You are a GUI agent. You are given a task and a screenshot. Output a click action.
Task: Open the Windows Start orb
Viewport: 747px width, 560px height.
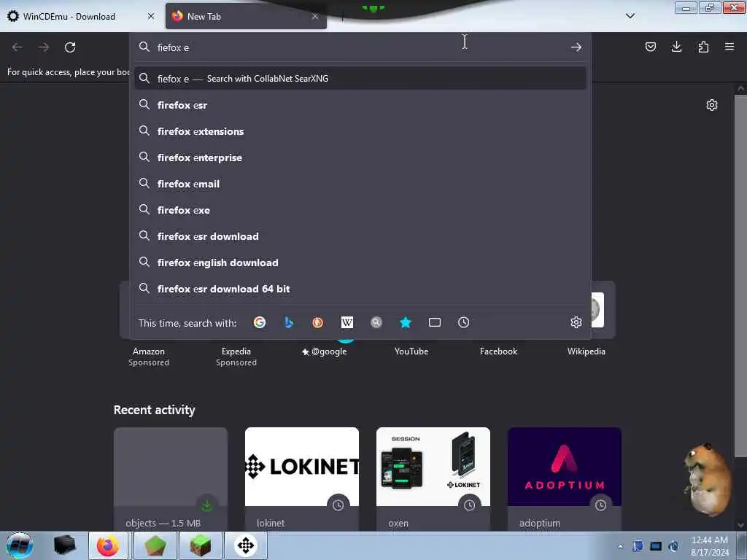[x=20, y=545]
